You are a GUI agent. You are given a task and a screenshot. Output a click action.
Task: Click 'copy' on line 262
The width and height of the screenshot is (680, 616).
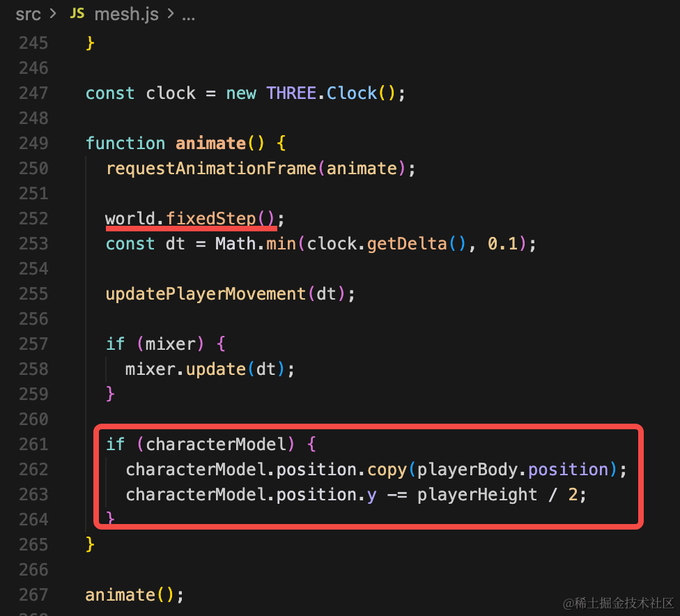pos(387,470)
